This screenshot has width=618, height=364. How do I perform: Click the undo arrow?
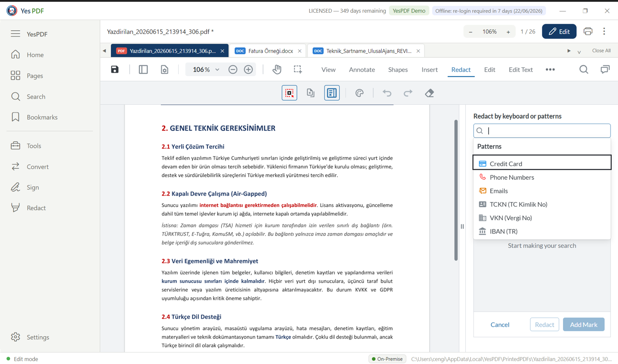pos(387,93)
